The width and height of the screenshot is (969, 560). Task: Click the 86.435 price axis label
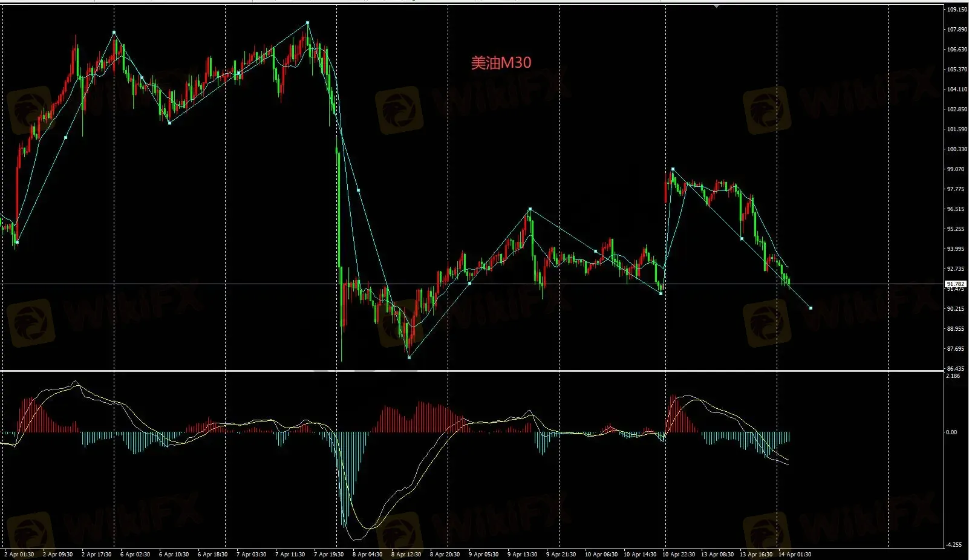tap(956, 369)
